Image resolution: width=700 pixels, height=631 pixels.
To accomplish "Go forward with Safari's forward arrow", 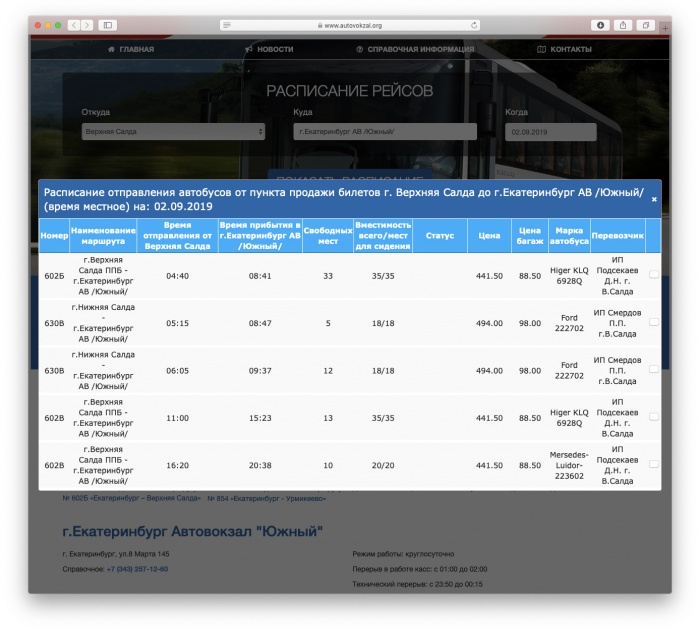I will (x=87, y=25).
